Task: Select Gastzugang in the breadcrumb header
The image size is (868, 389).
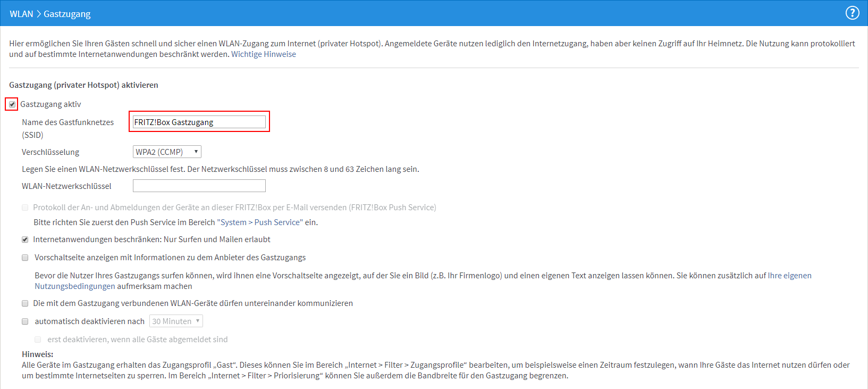Action: (67, 14)
